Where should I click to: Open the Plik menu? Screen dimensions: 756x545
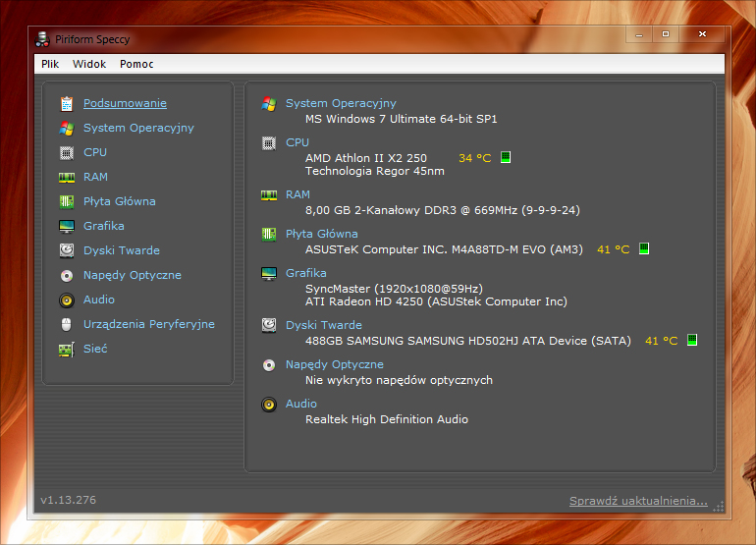coord(50,64)
